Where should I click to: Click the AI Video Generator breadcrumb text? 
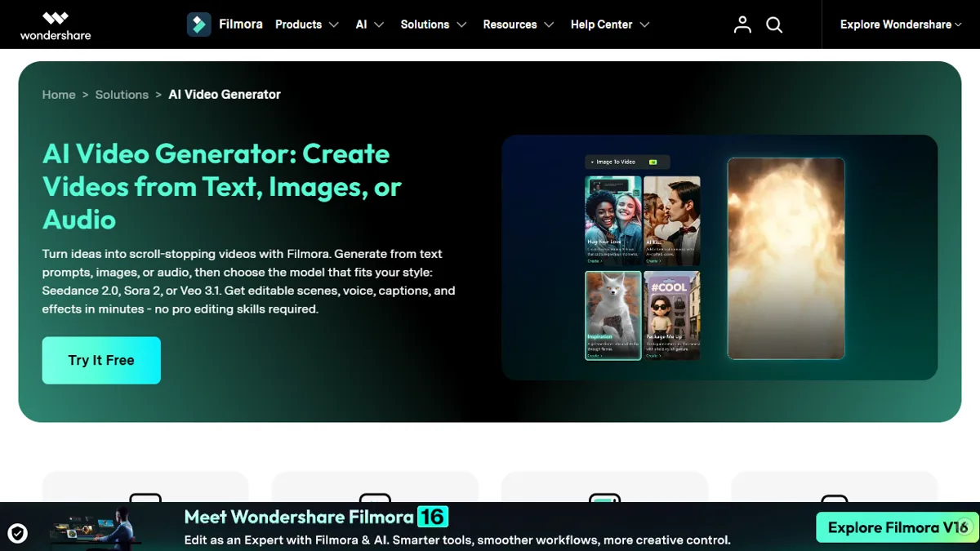click(225, 95)
